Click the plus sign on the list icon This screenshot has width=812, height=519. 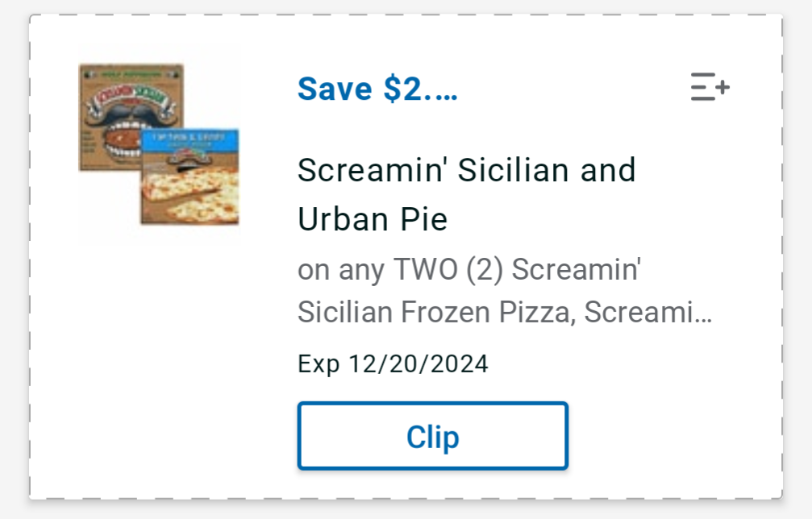tap(722, 85)
